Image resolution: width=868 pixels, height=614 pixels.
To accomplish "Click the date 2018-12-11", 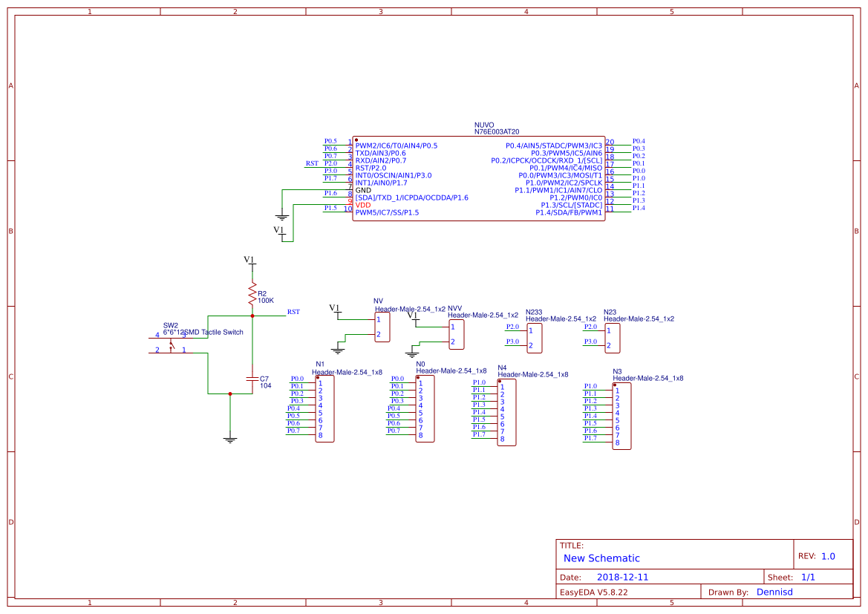I will point(623,577).
